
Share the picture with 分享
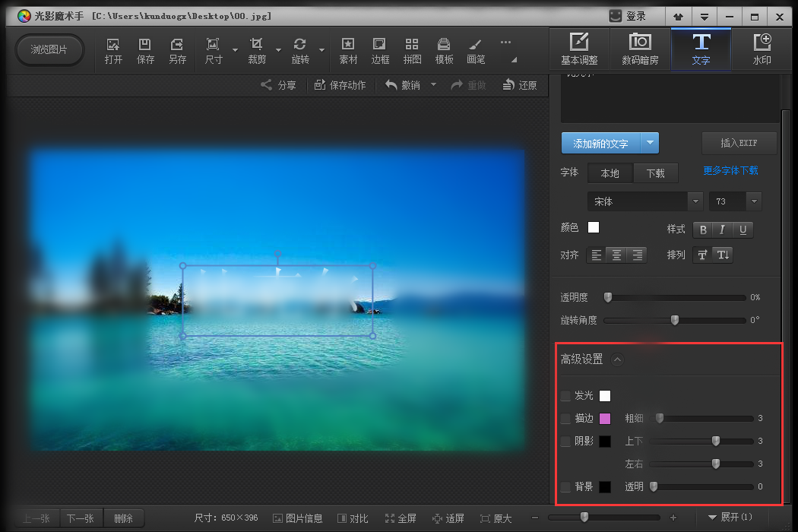tap(278, 85)
